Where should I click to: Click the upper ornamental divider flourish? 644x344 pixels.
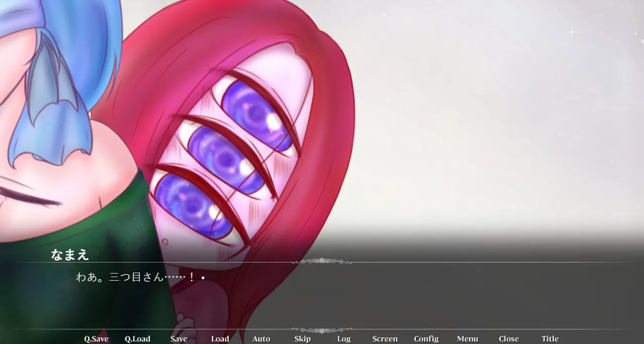coord(322,261)
